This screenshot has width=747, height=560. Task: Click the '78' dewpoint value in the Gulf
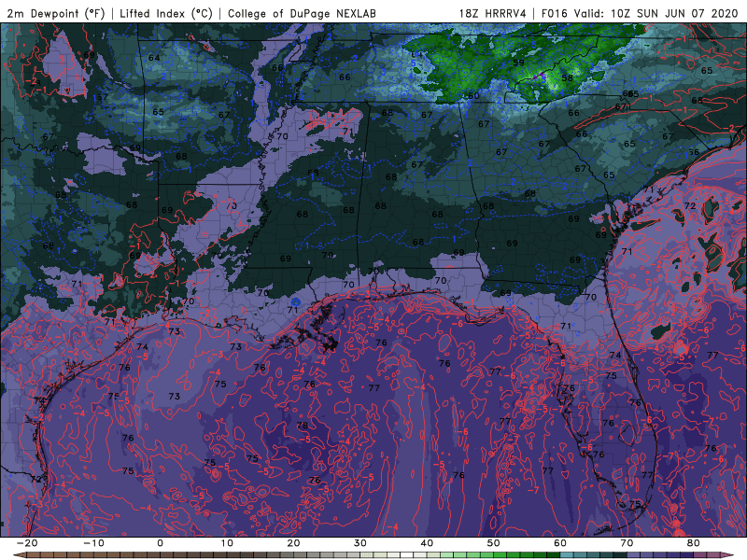(302, 426)
